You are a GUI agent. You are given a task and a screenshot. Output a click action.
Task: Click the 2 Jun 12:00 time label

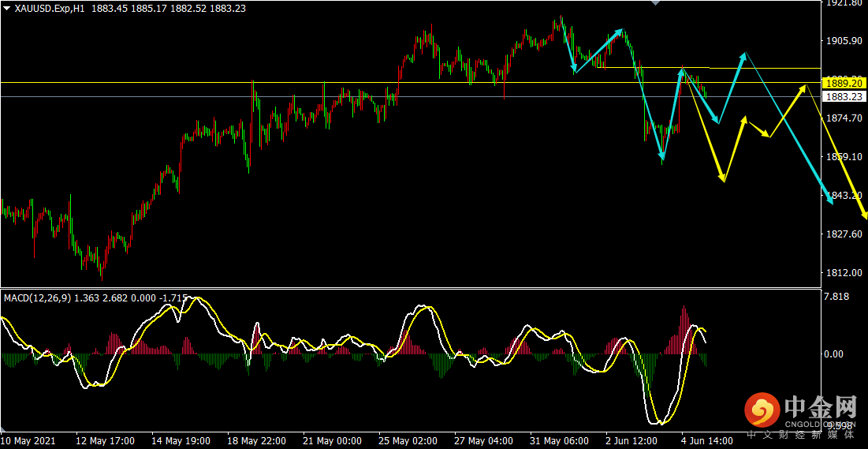(x=633, y=440)
